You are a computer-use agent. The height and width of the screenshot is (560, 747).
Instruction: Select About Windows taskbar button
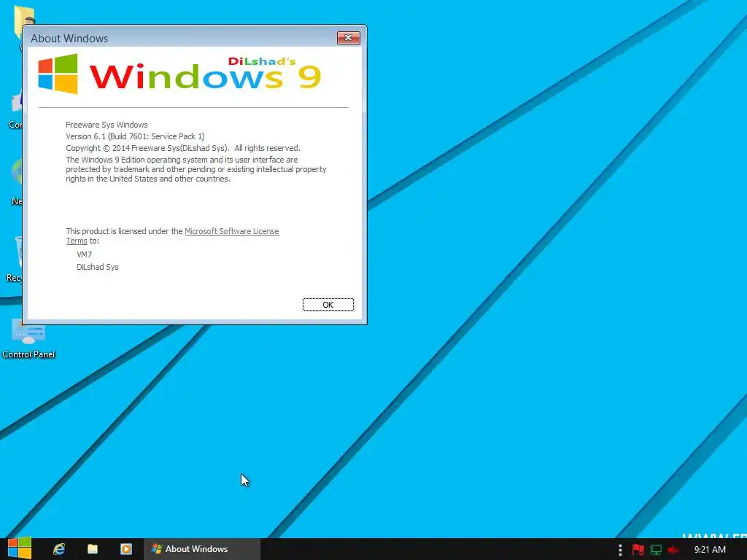tap(202, 549)
